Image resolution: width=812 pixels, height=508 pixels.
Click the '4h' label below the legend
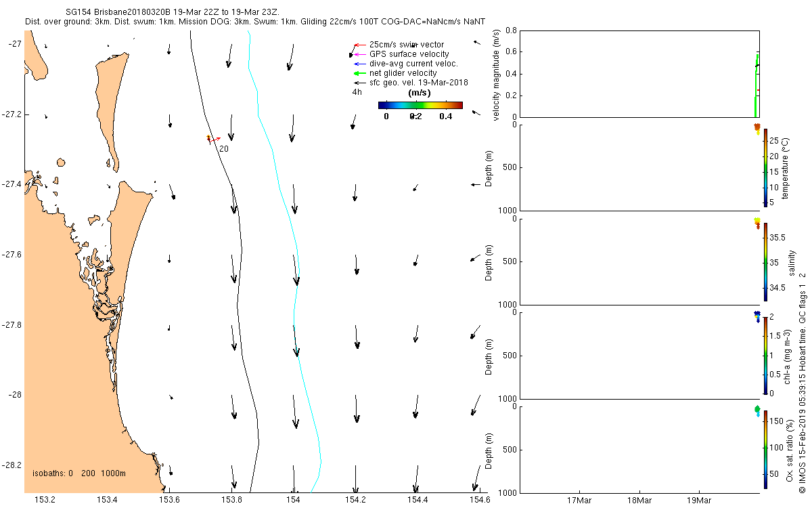pos(357,92)
